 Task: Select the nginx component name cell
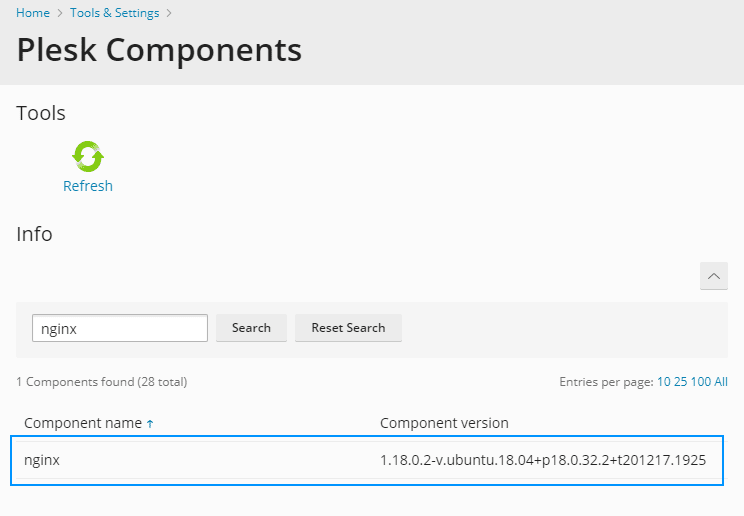(x=42, y=460)
